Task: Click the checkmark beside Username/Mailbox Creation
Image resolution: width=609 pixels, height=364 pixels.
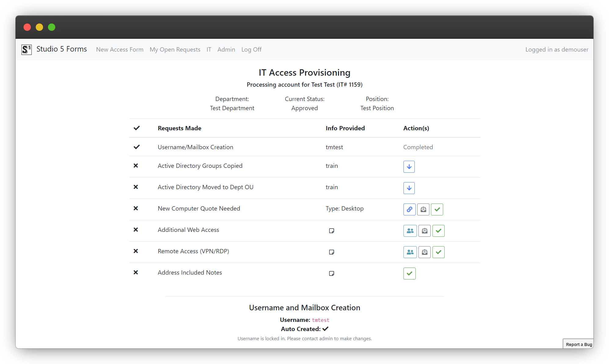Action: (137, 147)
